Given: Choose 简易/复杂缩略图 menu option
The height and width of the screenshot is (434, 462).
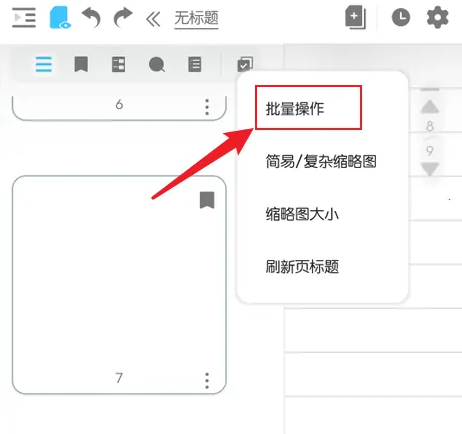Looking at the screenshot, I should coord(321,161).
